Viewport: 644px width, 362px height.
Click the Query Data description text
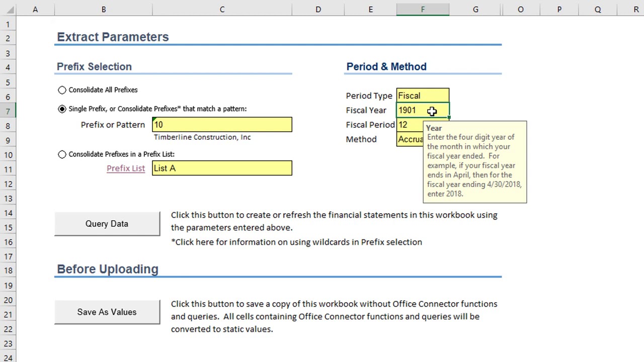click(x=334, y=221)
